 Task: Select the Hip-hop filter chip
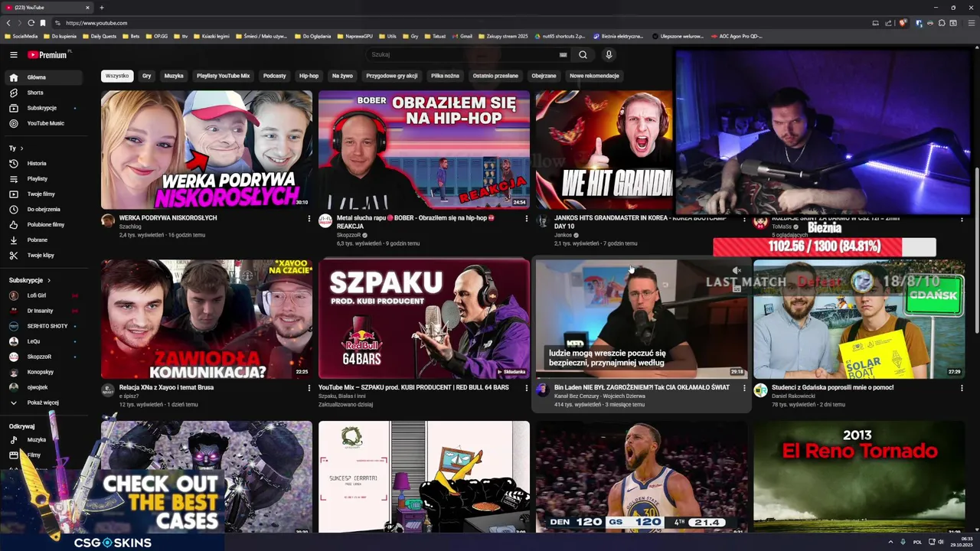click(x=309, y=76)
